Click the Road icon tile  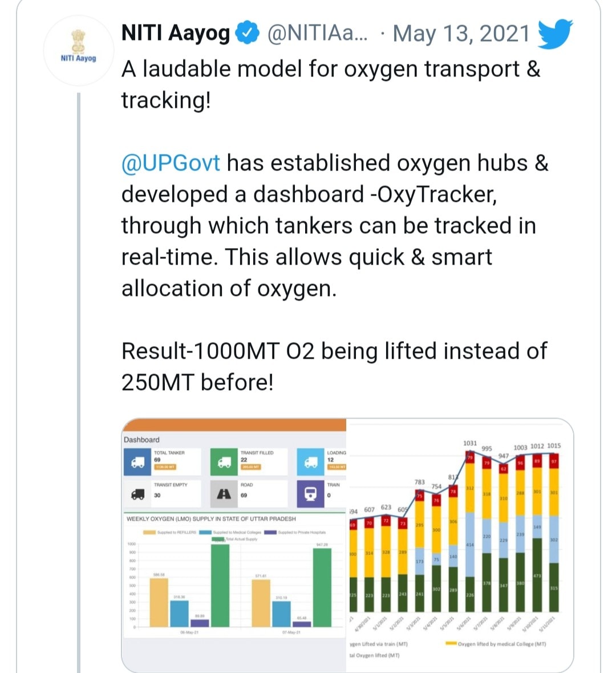tap(224, 494)
